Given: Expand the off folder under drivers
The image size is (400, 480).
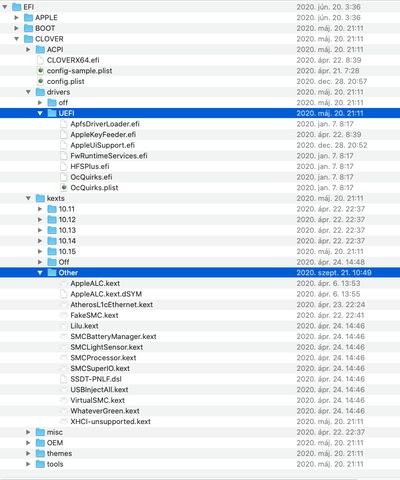Looking at the screenshot, I should point(40,102).
